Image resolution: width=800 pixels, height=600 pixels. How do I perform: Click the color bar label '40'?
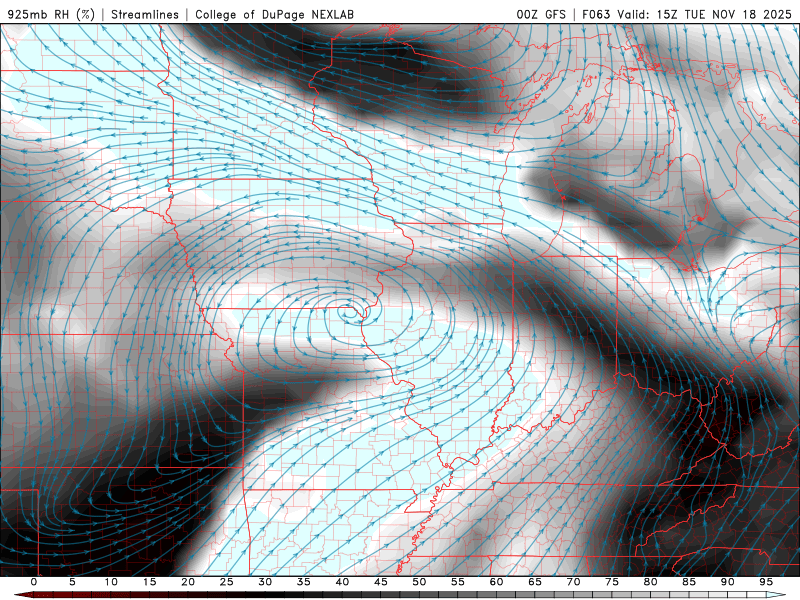tap(342, 582)
